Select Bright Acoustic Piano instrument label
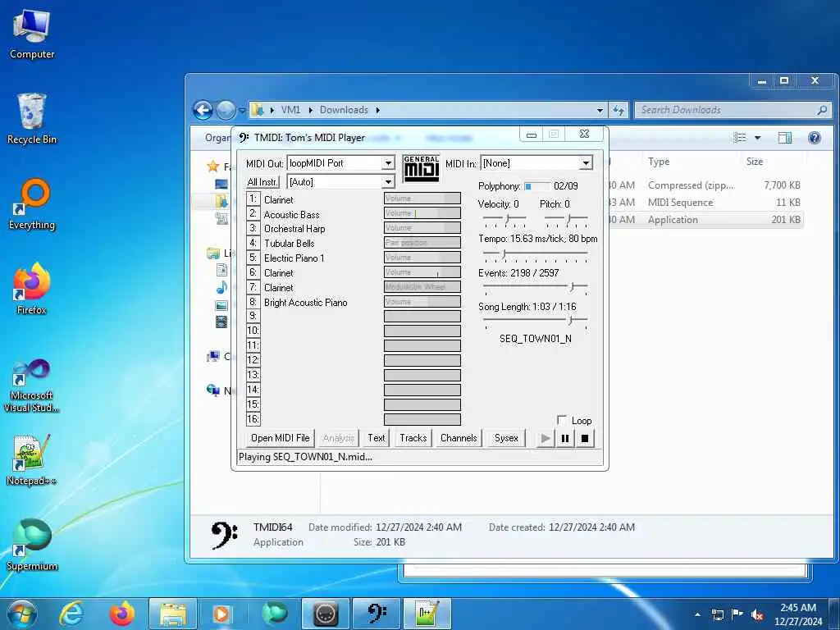The height and width of the screenshot is (630, 840). point(305,303)
